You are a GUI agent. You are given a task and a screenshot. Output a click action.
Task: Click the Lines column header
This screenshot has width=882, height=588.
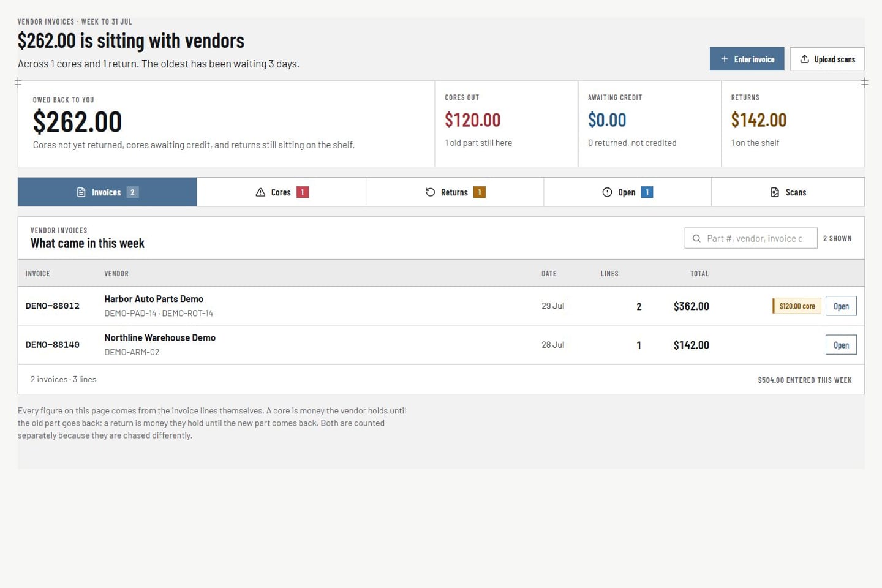pyautogui.click(x=609, y=274)
